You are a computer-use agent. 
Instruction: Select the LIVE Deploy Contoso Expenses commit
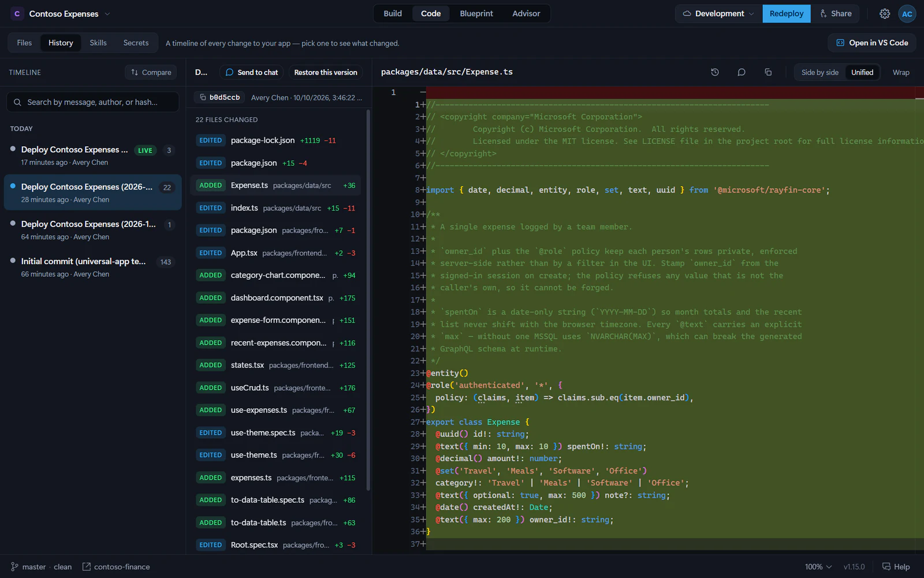93,155
